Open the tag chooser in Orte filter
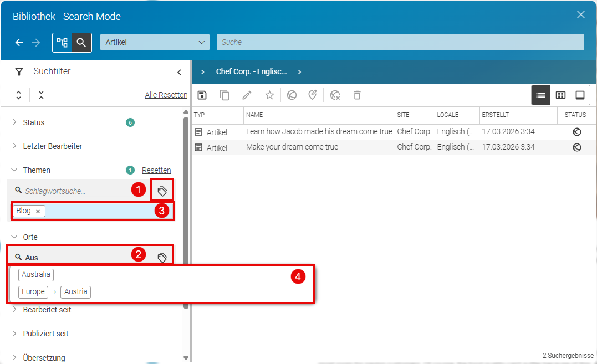597x364 pixels. [162, 258]
